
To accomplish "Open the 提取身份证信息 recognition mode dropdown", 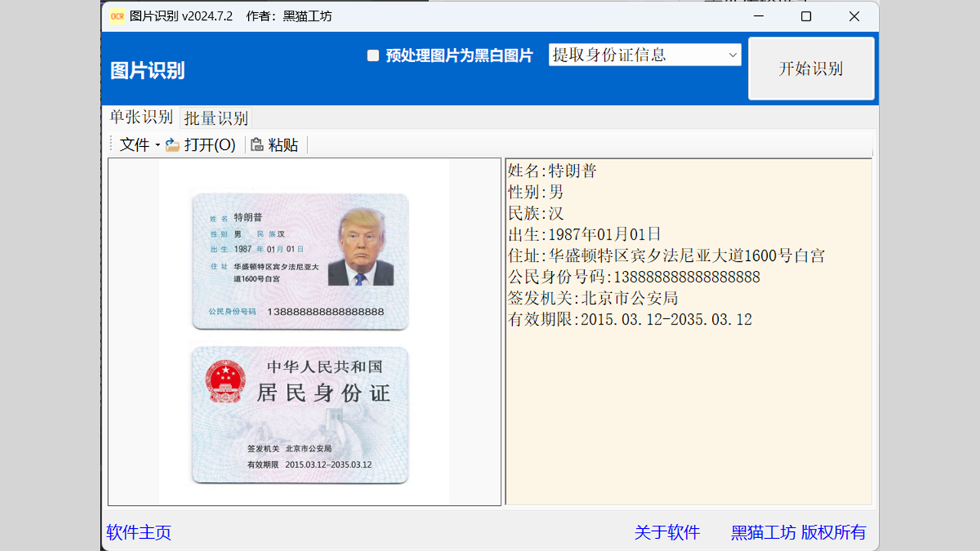I will [x=732, y=55].
